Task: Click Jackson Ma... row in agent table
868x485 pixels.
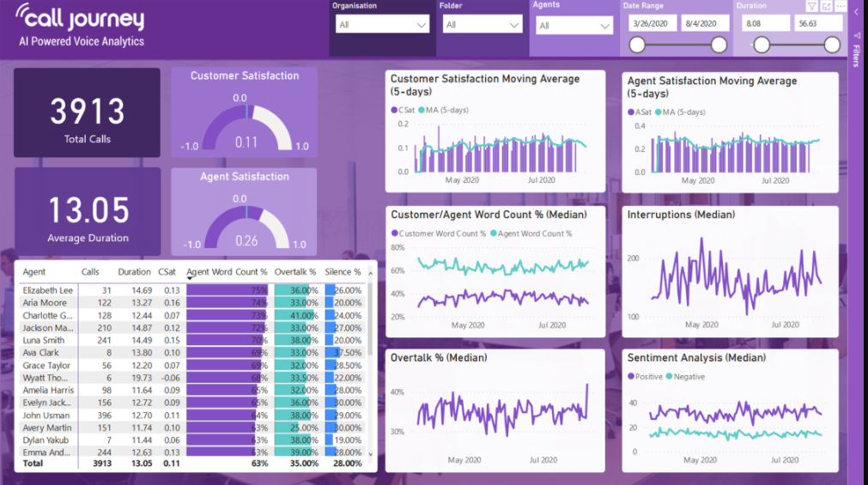Action: coord(192,328)
